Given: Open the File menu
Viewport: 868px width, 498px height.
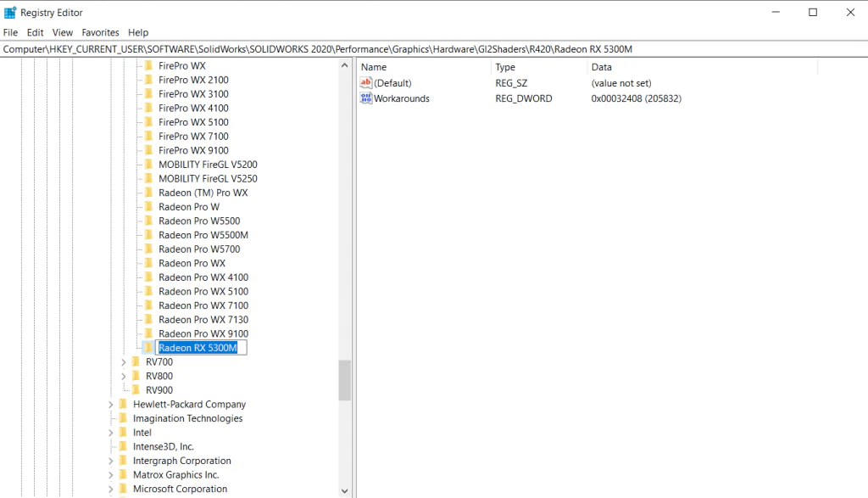Looking at the screenshot, I should click(x=10, y=33).
